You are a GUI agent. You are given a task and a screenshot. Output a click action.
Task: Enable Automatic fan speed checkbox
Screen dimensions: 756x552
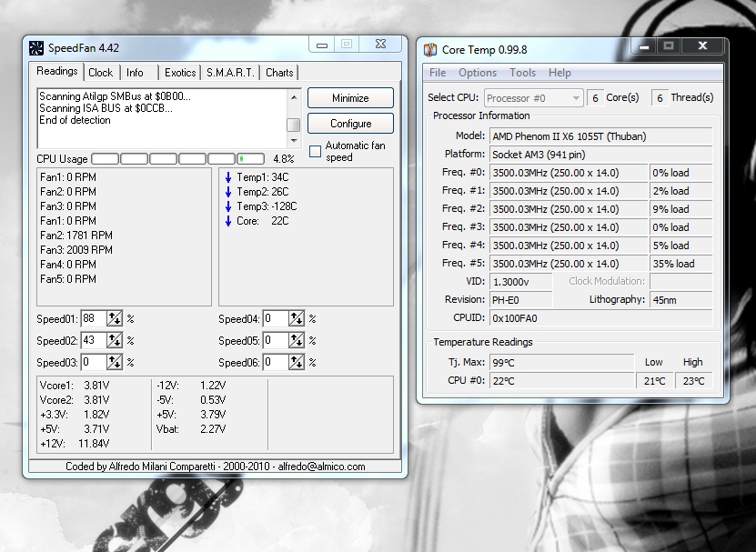pos(316,151)
